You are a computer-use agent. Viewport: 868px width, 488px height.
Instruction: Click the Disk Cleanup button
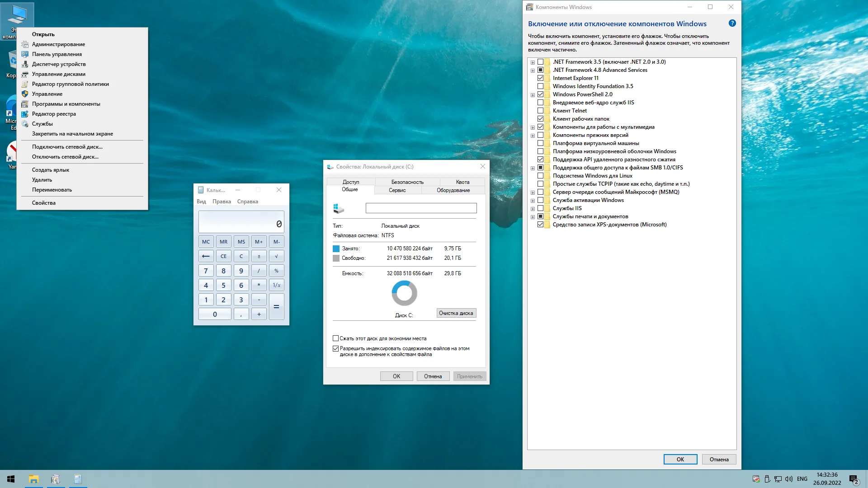tap(456, 313)
